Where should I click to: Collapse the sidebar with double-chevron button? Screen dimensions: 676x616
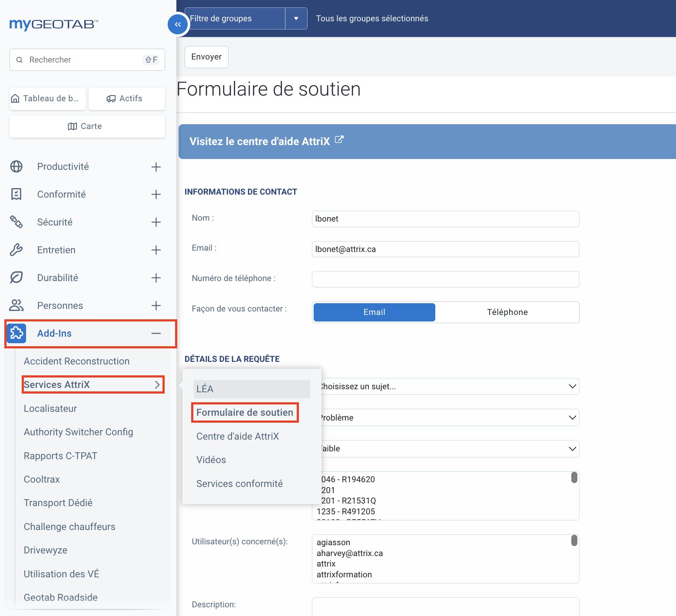pos(178,24)
